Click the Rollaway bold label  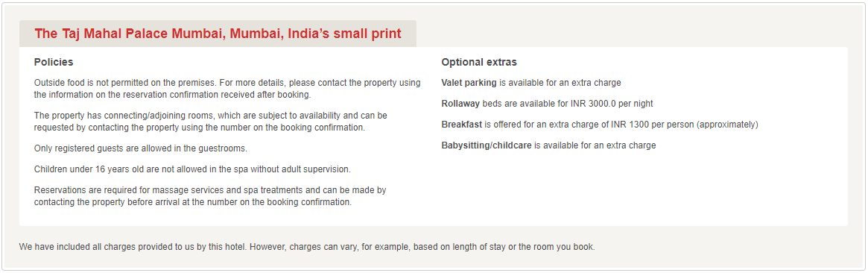click(460, 104)
